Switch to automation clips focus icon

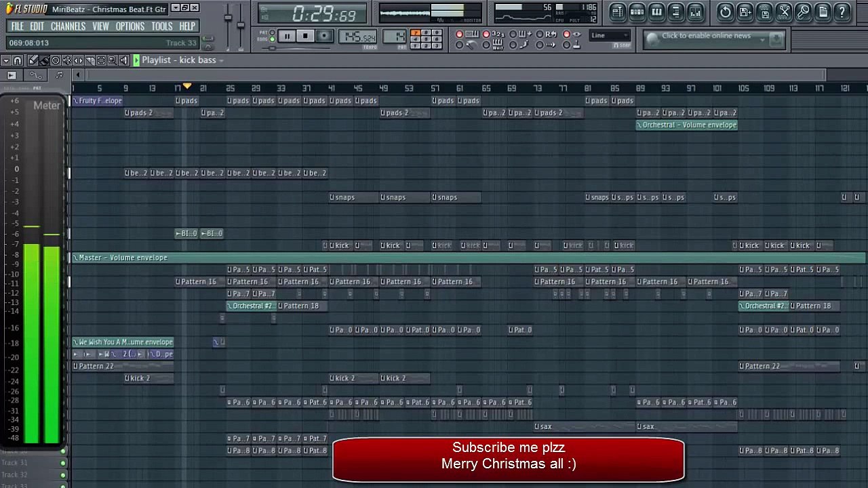(x=35, y=75)
